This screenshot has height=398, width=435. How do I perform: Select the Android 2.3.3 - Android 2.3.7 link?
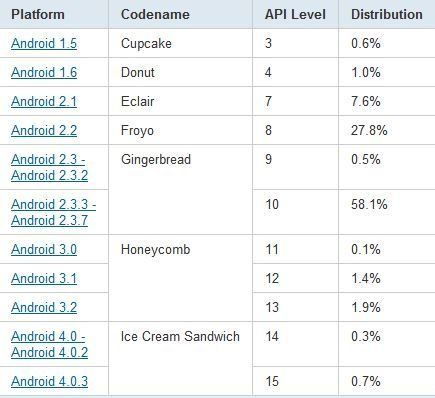click(53, 212)
